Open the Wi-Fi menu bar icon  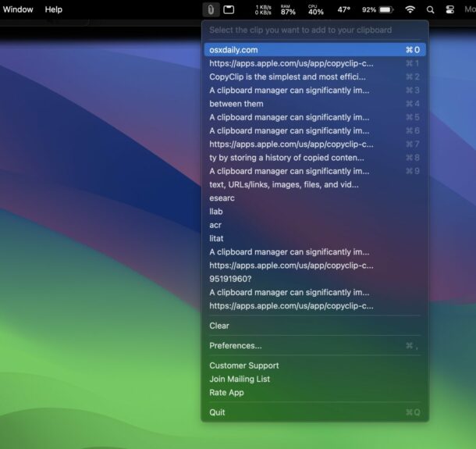click(410, 10)
